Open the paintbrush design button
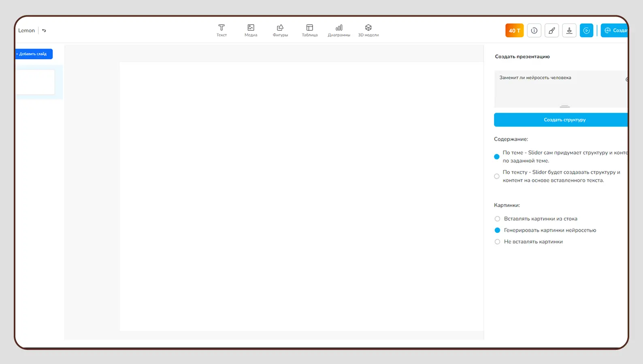 551,31
